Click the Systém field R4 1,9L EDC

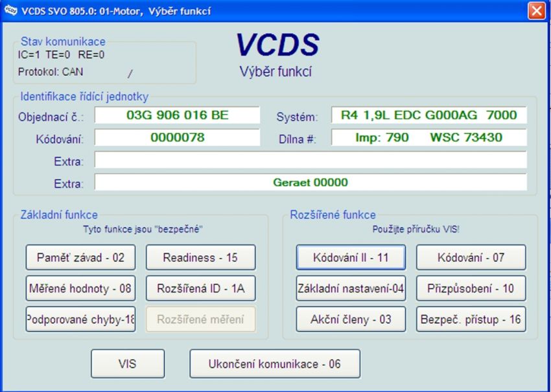coord(428,115)
